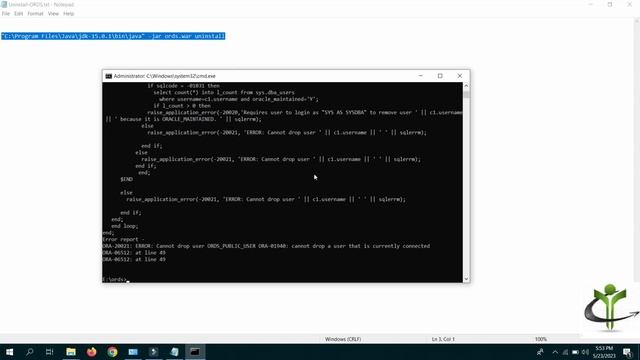Click the Notepad title bar icon
The width and height of the screenshot is (640, 360).
[4, 4]
